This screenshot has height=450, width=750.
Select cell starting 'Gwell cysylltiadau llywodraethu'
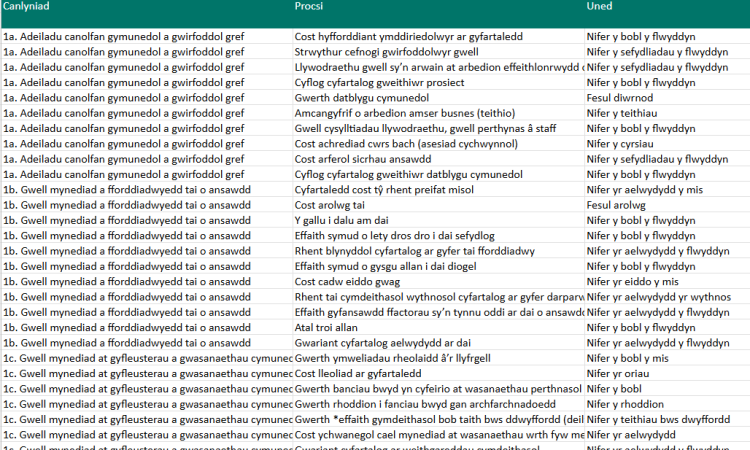(439, 128)
